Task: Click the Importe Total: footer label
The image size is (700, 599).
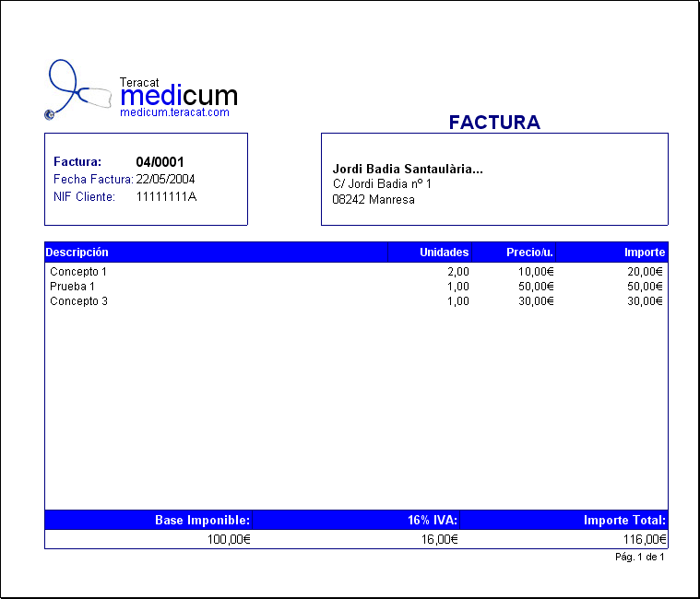Action: coord(625,520)
